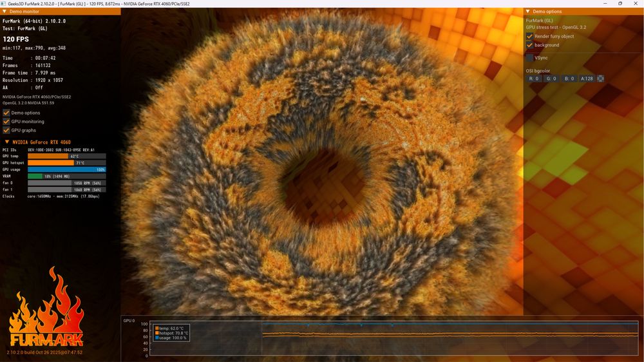
Task: Click the min:117, max:790, avg:348 line
Action: coord(34,48)
